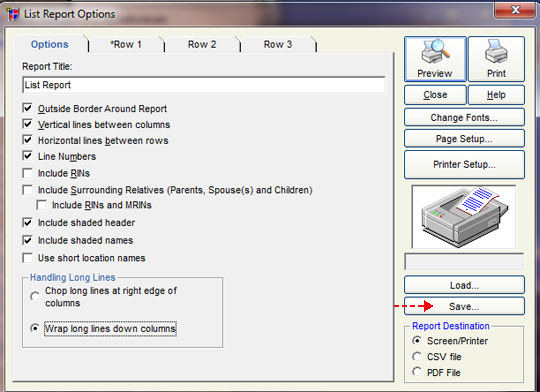
Task: Open the Row 3 tab
Action: (x=278, y=44)
